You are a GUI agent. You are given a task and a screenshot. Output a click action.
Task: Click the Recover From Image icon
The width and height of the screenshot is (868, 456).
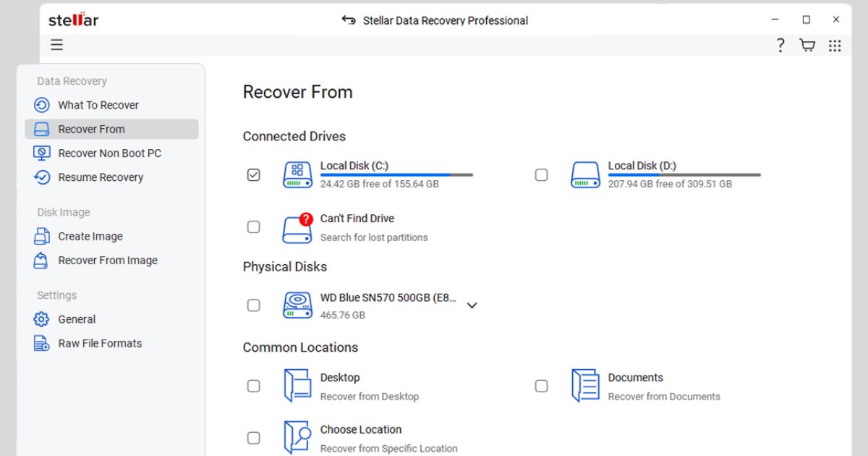tap(42, 261)
